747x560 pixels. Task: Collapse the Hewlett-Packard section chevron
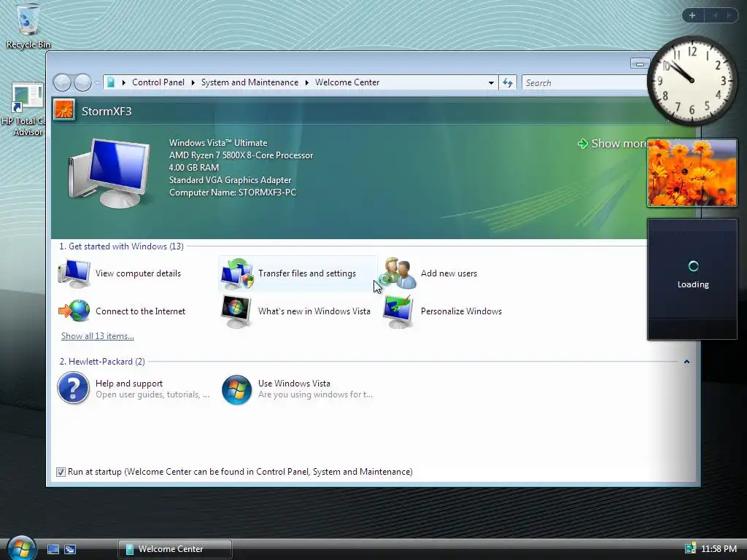686,362
